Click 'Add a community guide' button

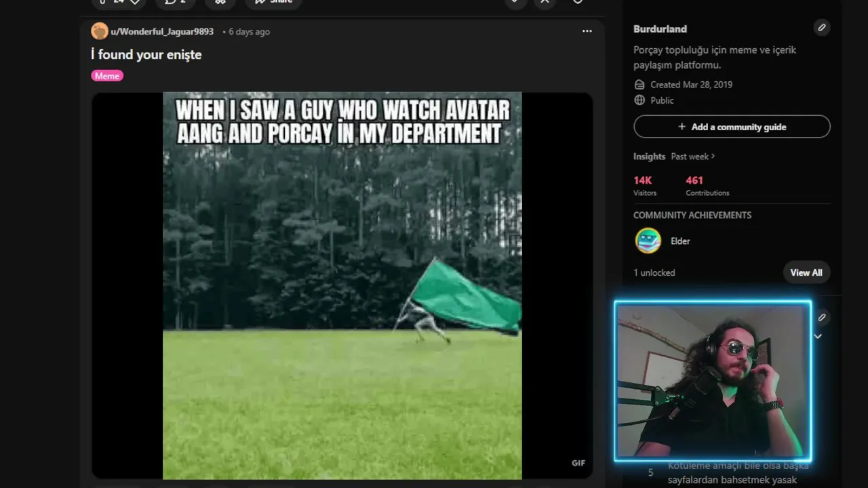point(732,127)
